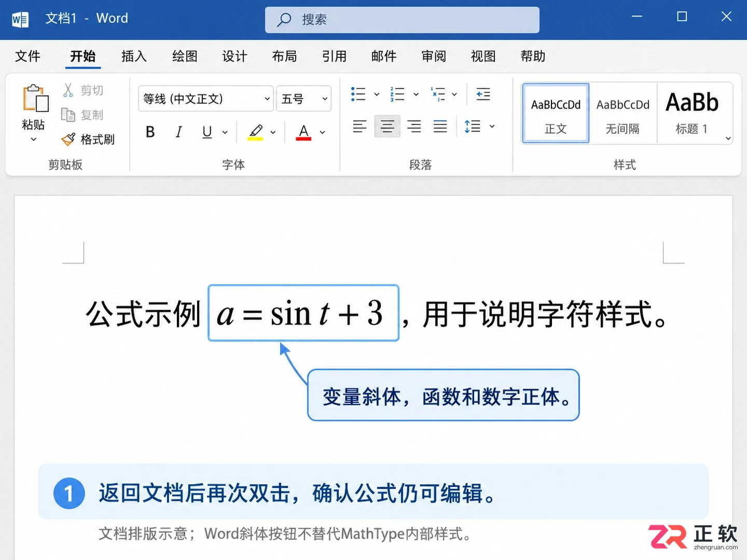
Task: Click the 搜索 search box
Action: 402,20
